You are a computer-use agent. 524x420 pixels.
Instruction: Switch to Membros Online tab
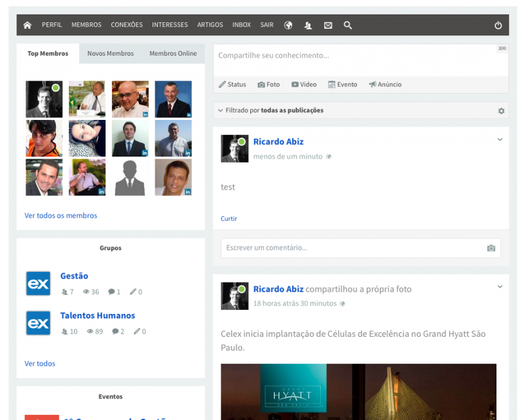(173, 54)
